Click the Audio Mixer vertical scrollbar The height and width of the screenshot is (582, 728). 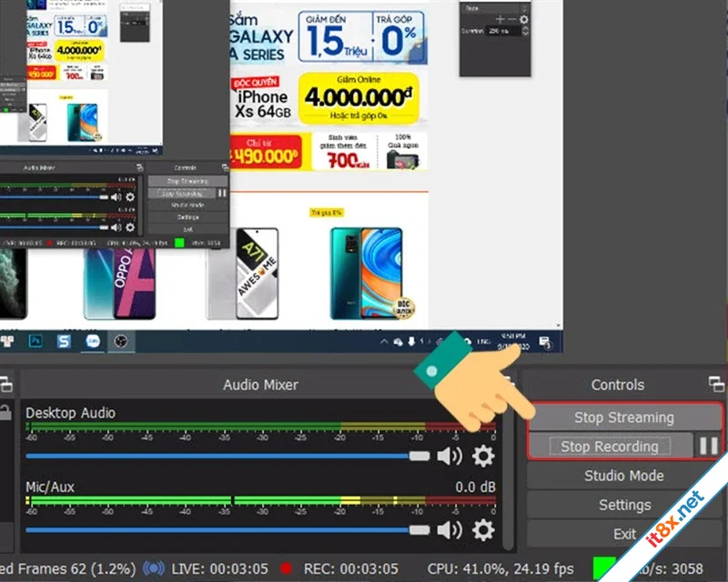coord(509,474)
